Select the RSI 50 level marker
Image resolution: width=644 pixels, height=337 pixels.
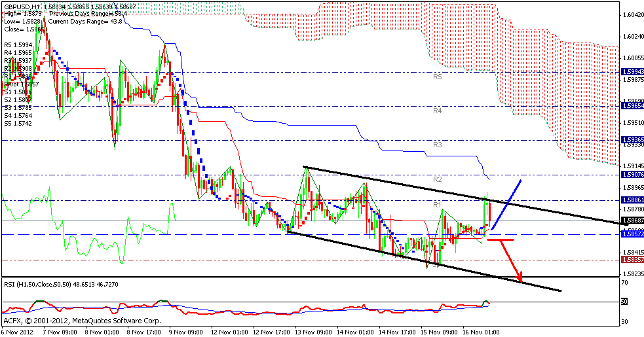[624, 302]
